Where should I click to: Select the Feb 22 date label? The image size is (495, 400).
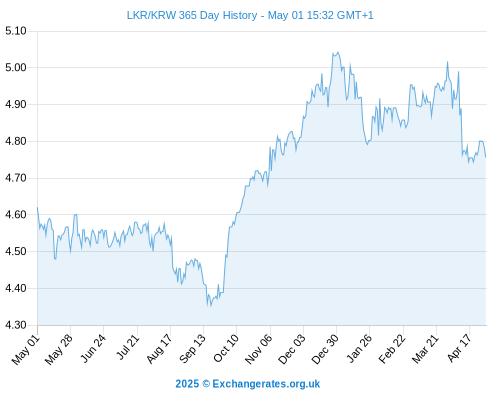click(x=392, y=349)
